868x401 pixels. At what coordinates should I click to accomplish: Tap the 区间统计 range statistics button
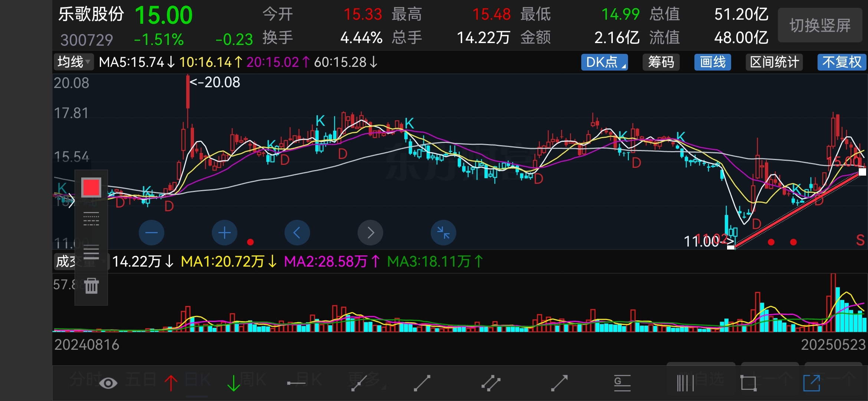(774, 62)
